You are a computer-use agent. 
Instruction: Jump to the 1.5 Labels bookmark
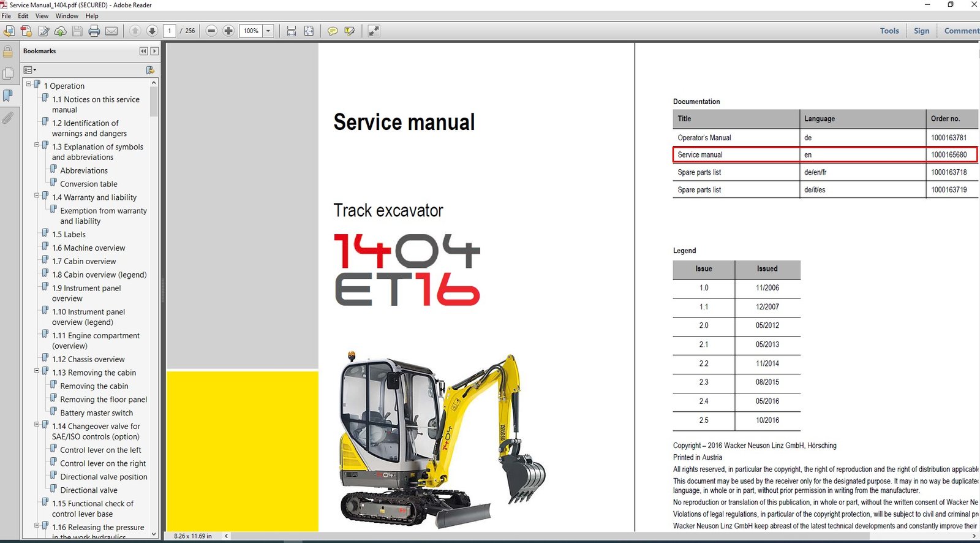click(69, 235)
